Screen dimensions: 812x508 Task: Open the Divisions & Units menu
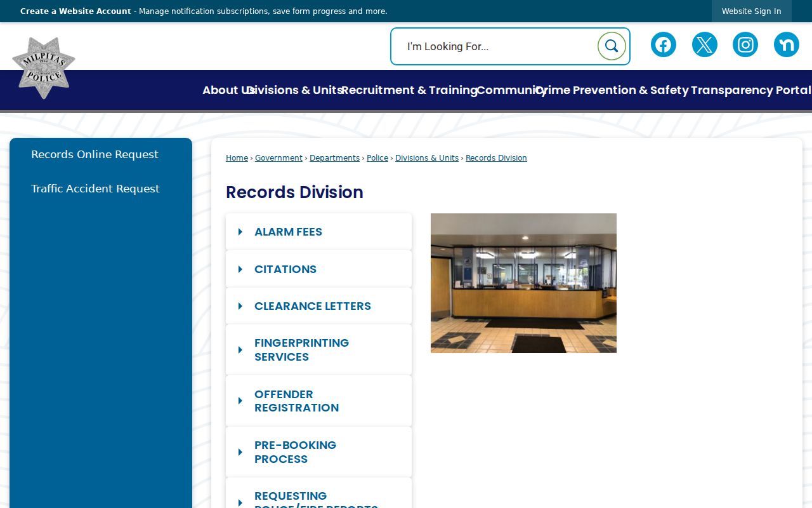296,90
